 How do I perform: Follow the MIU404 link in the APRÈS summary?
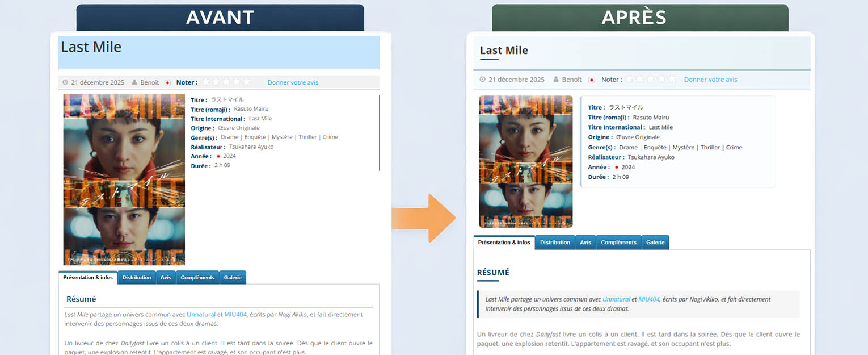click(648, 299)
